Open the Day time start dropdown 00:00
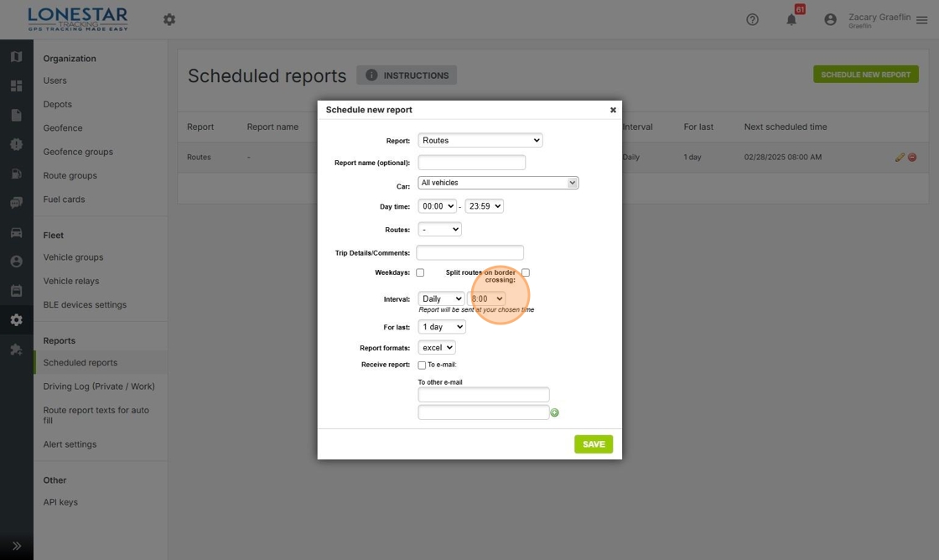Image resolution: width=939 pixels, height=560 pixels. (x=437, y=206)
